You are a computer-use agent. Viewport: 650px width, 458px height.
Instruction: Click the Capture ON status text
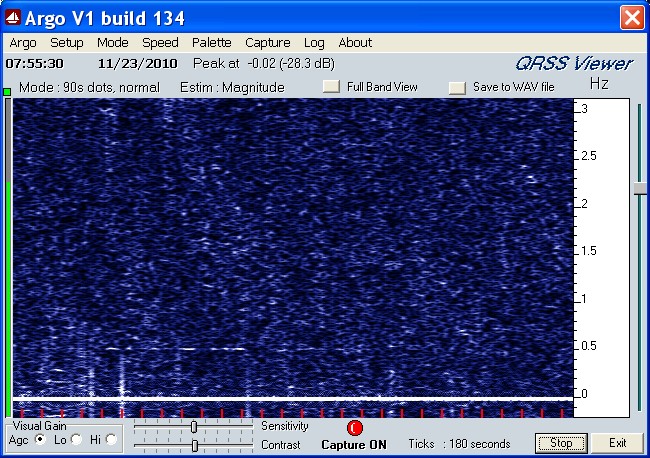(354, 445)
